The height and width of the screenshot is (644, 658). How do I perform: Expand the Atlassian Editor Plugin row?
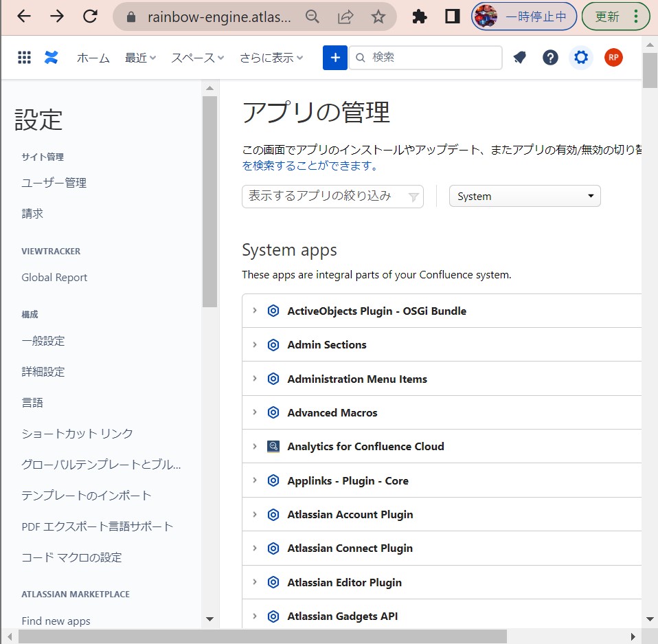point(255,582)
